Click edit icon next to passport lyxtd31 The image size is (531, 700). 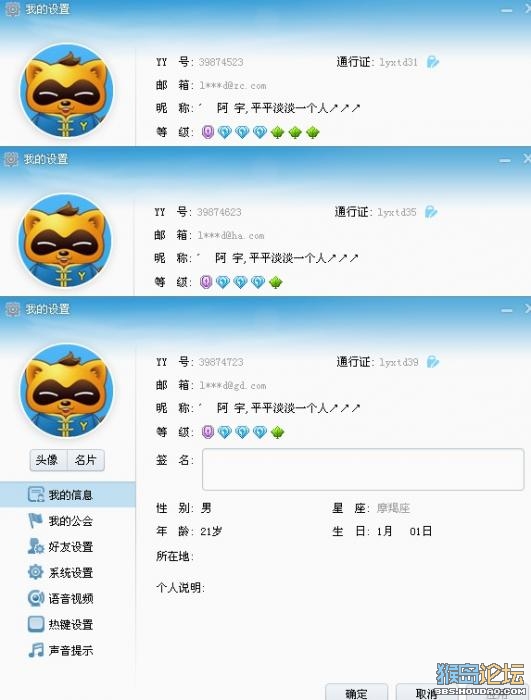(x=433, y=62)
